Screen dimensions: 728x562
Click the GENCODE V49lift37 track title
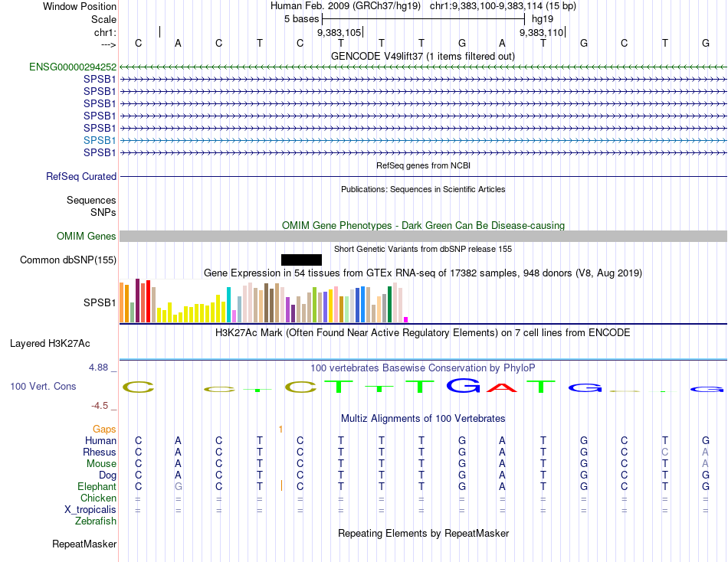click(422, 56)
